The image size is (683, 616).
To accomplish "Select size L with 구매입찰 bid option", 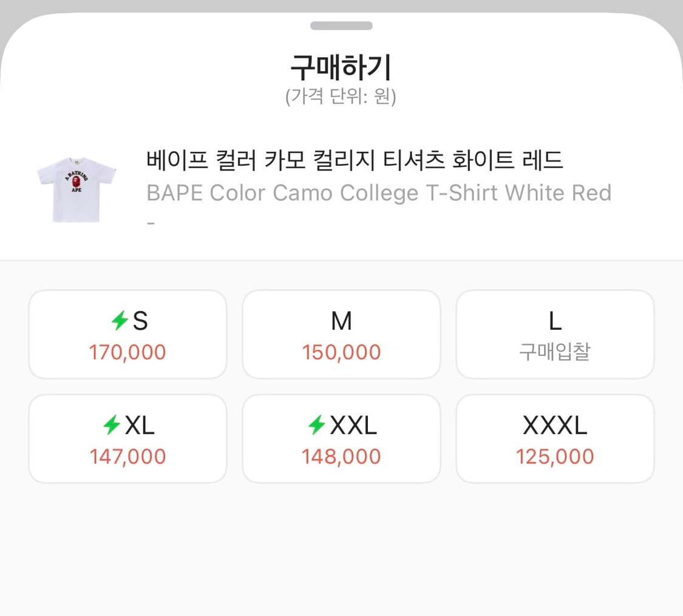I will [554, 334].
